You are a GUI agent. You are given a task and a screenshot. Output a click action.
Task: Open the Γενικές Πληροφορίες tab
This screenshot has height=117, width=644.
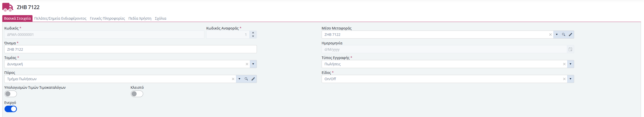click(107, 18)
